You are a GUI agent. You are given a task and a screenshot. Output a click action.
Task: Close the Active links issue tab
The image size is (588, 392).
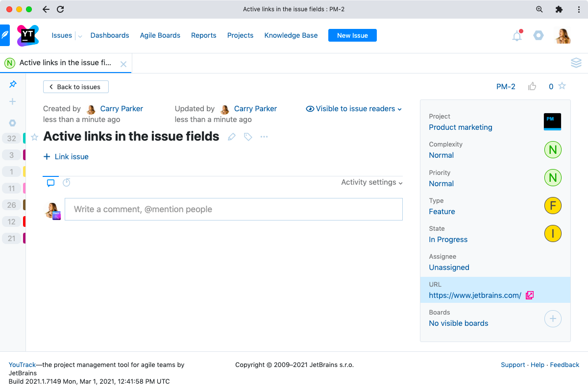tap(123, 64)
